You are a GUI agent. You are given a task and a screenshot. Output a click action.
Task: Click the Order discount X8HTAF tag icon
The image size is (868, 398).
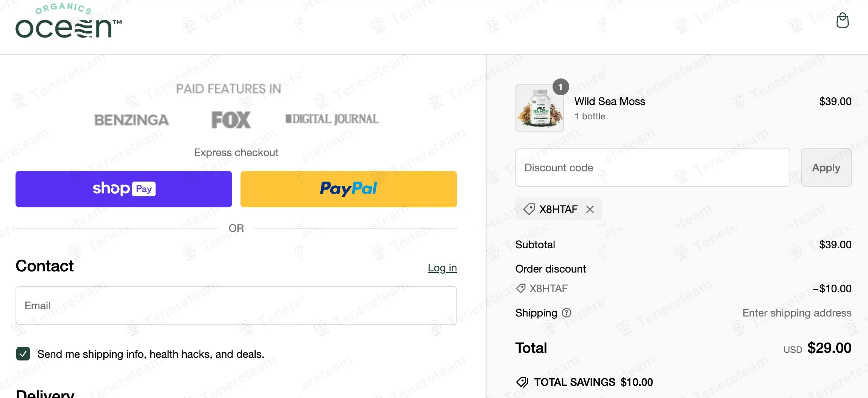pos(521,288)
